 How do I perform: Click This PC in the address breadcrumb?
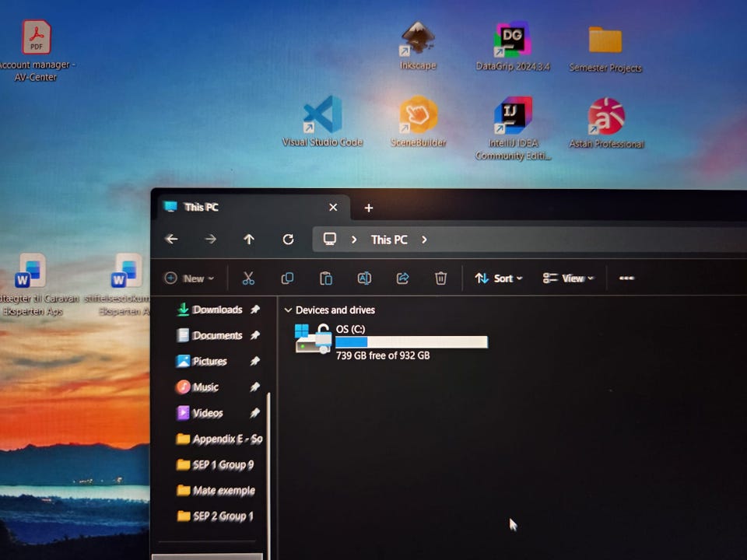pos(389,240)
